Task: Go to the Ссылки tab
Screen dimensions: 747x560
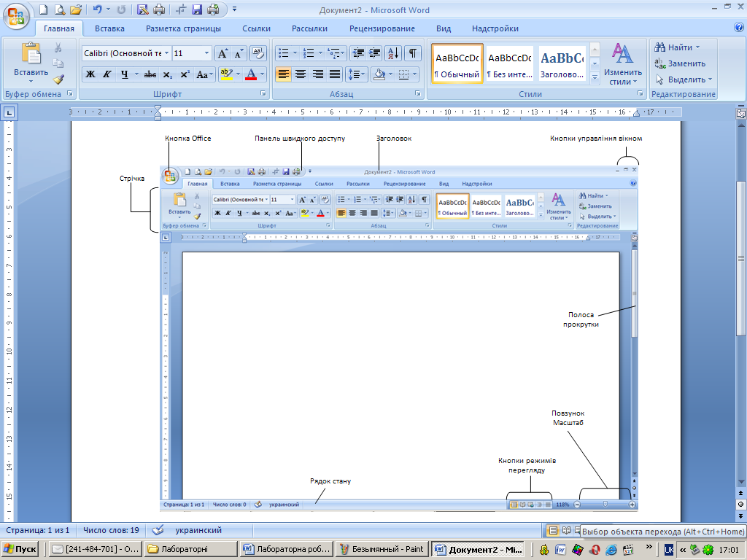Action: [256, 28]
